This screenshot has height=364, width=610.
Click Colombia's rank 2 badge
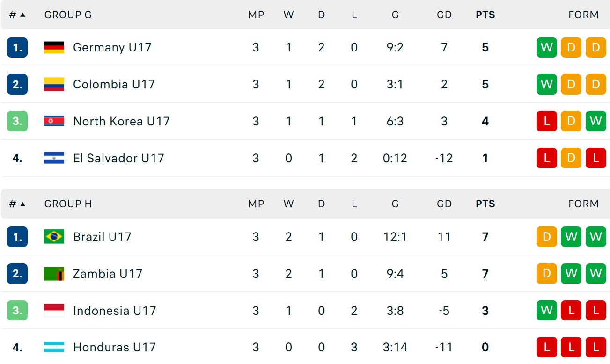pos(17,84)
